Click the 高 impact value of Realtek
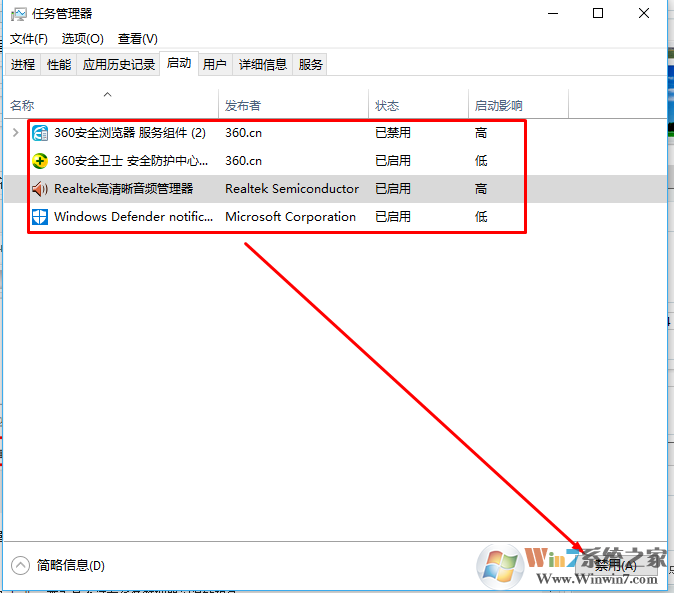This screenshot has width=674, height=593. 481,189
